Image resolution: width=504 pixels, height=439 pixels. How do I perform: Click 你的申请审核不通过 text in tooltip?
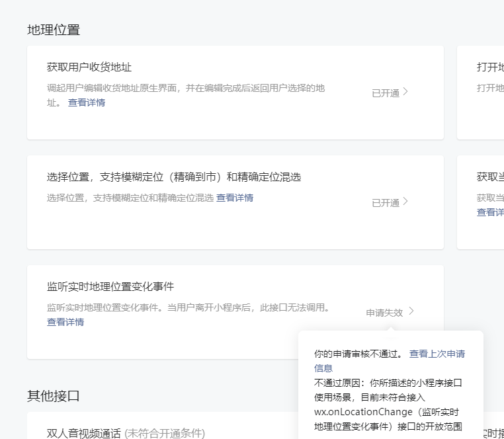[x=358, y=354]
